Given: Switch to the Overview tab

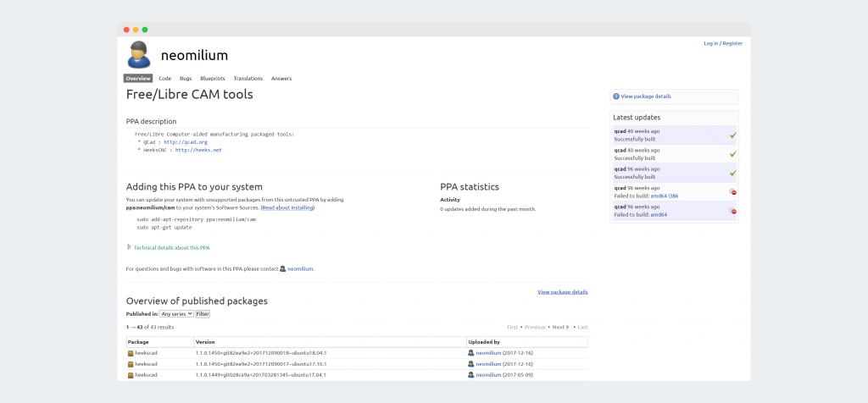Looking at the screenshot, I should point(138,79).
